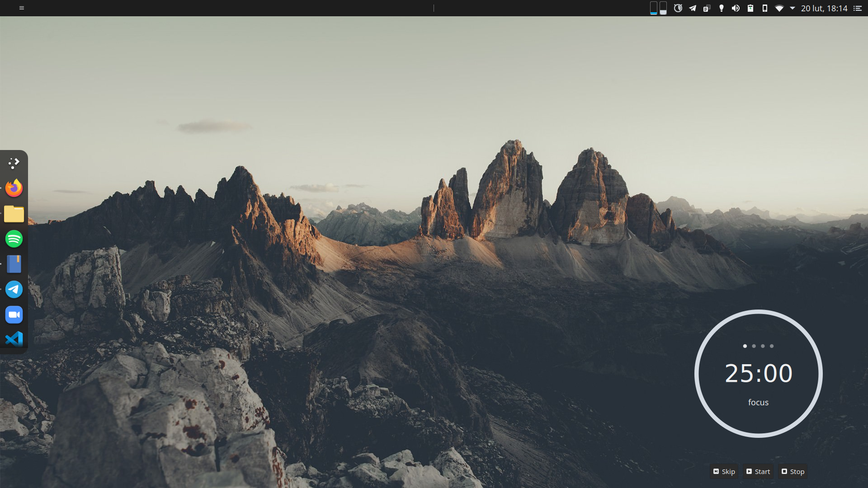Open the battery status tray icon

coord(750,8)
